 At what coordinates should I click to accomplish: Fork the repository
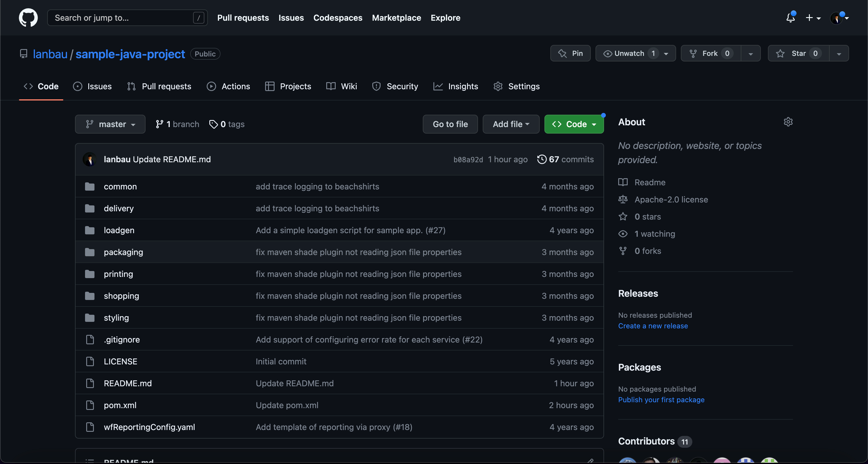[711, 53]
